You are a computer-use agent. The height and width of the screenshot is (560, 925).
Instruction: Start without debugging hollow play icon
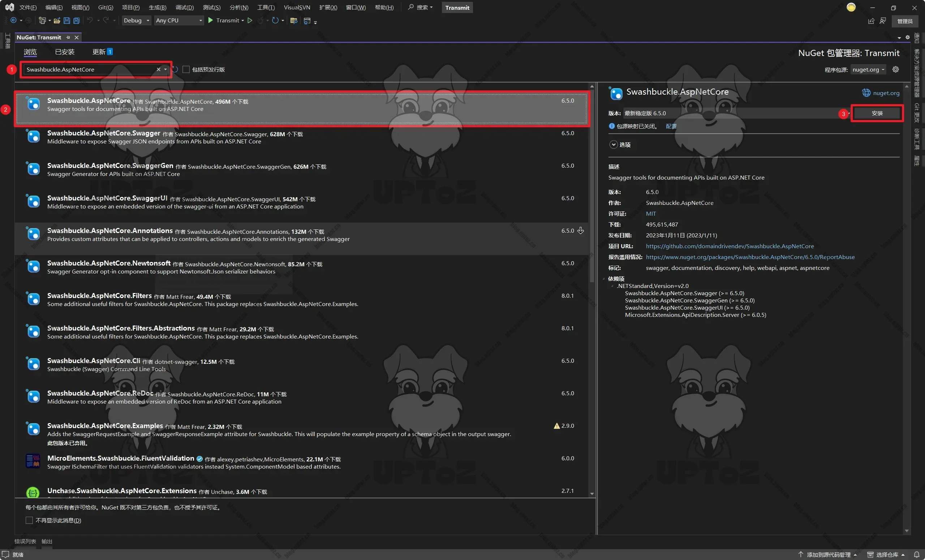(250, 20)
